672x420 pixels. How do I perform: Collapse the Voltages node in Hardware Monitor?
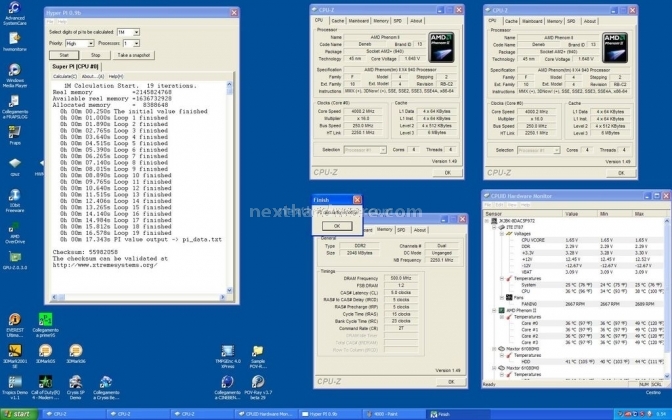tap(501, 234)
